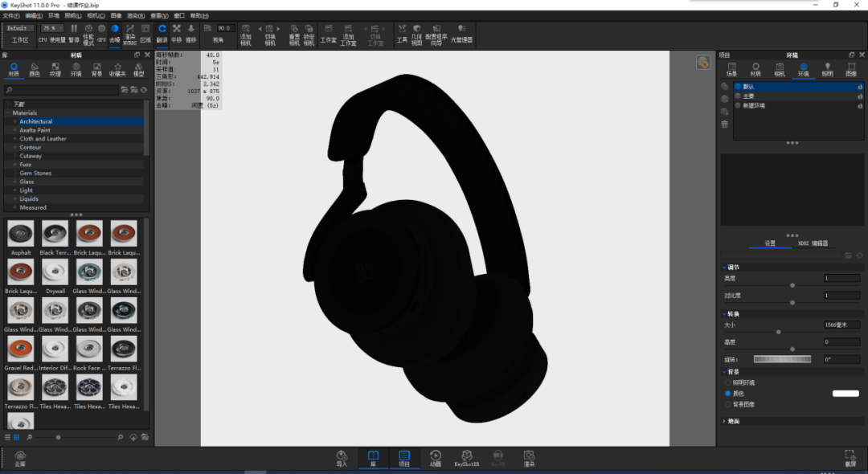Select the 翻滚 tumble camera tool

tap(162, 33)
